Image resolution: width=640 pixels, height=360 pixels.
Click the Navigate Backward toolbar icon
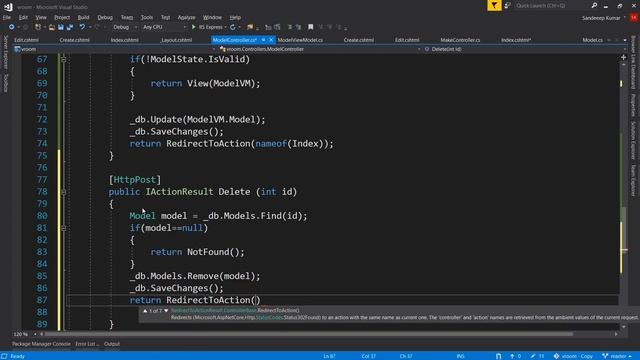11,27
